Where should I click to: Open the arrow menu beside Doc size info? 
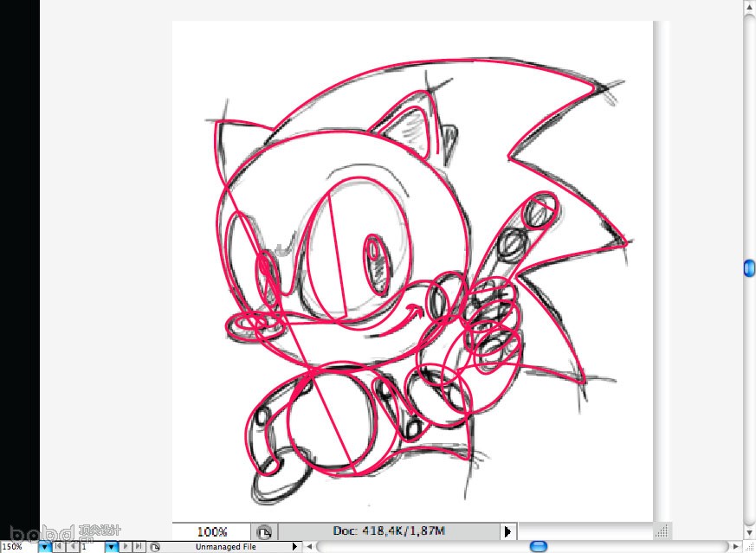coord(507,532)
